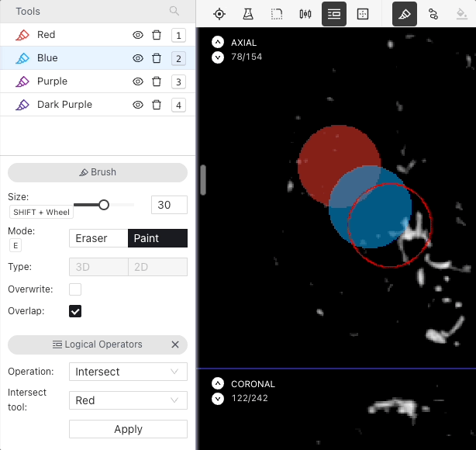Click the paint bucket fill icon
Image resolution: width=476 pixels, height=450 pixels.
[x=462, y=14]
